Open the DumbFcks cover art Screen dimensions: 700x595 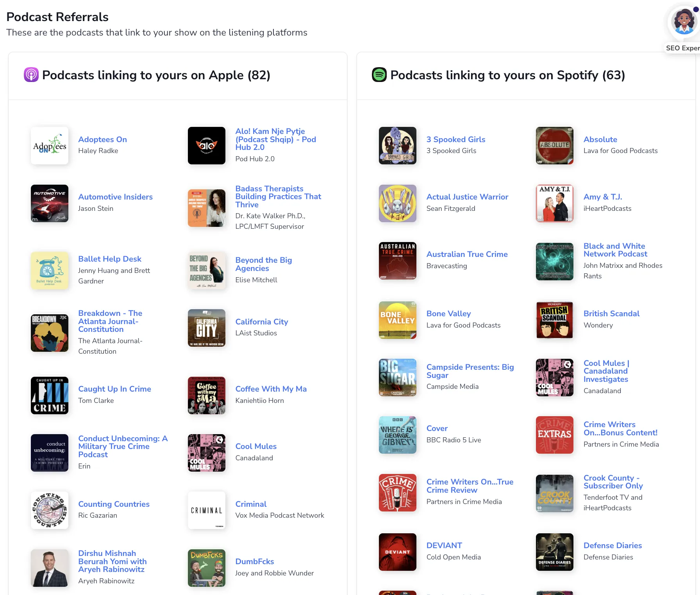click(207, 568)
